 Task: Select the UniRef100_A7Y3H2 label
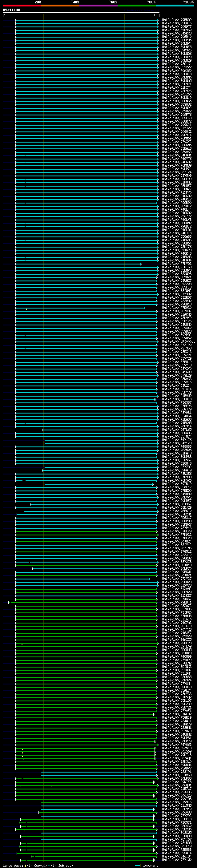177,294
